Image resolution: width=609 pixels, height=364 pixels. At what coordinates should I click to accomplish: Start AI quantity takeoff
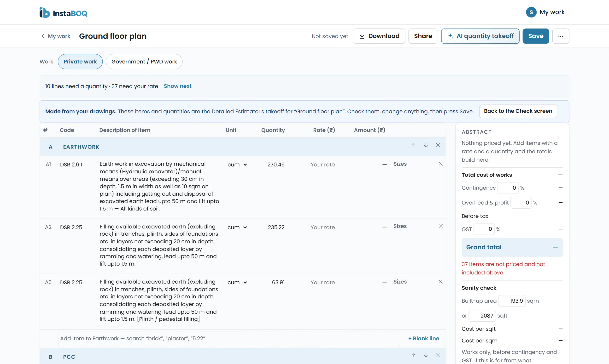pyautogui.click(x=480, y=36)
